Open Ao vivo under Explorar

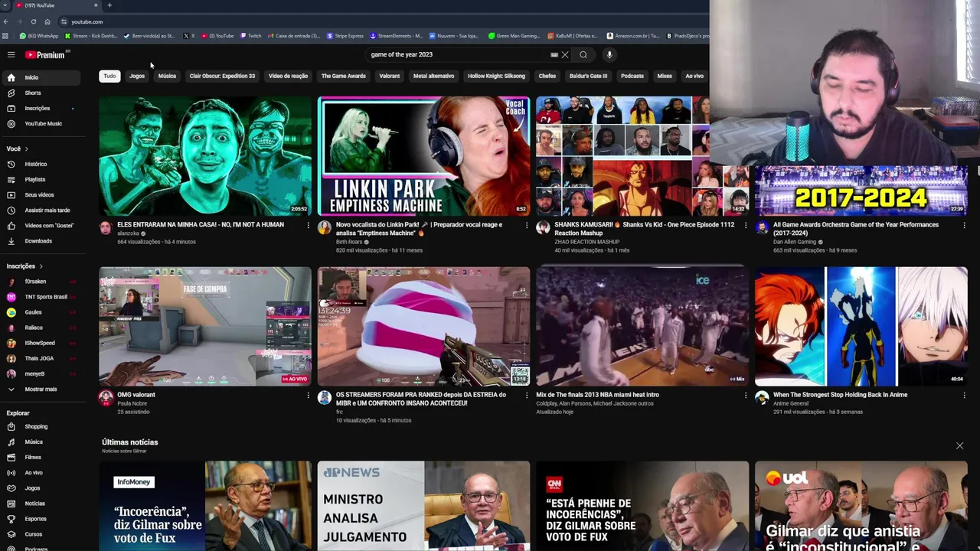pyautogui.click(x=41, y=472)
